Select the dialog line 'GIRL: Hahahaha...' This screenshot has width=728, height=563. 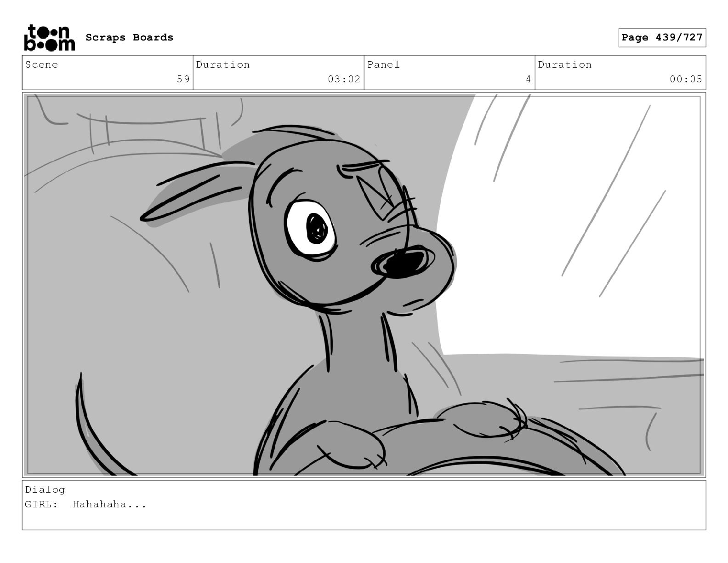(x=85, y=505)
